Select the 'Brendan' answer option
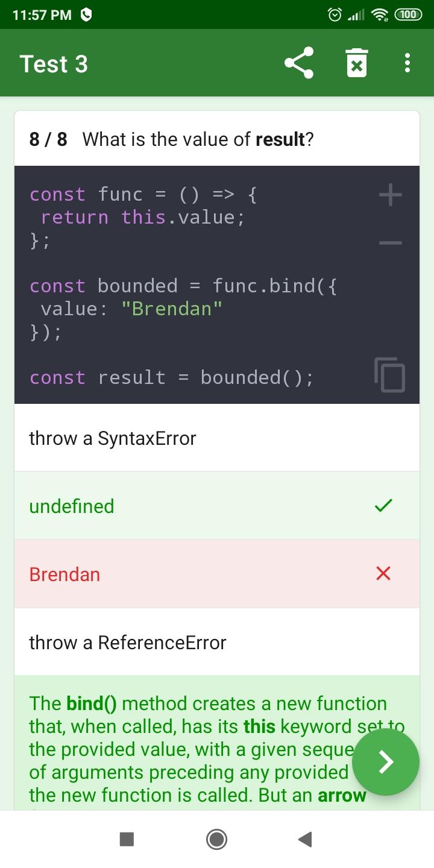 tap(217, 574)
